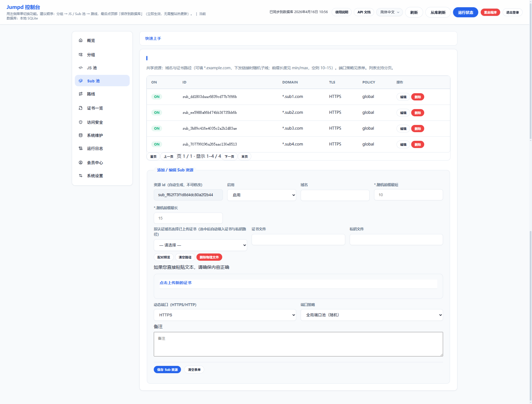
Task: Click the database icon beside 系统维护
Action: tap(80, 135)
